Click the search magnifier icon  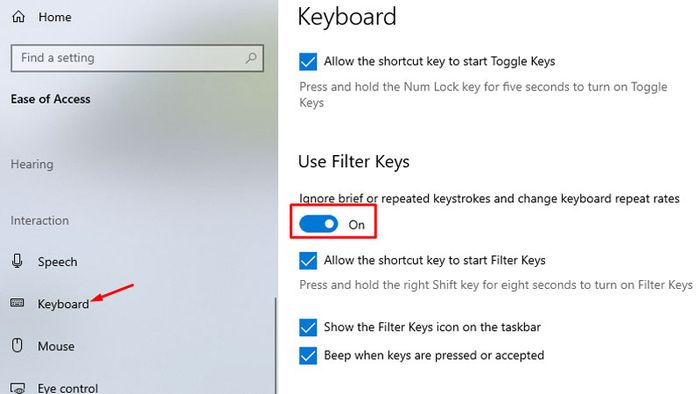click(x=251, y=58)
